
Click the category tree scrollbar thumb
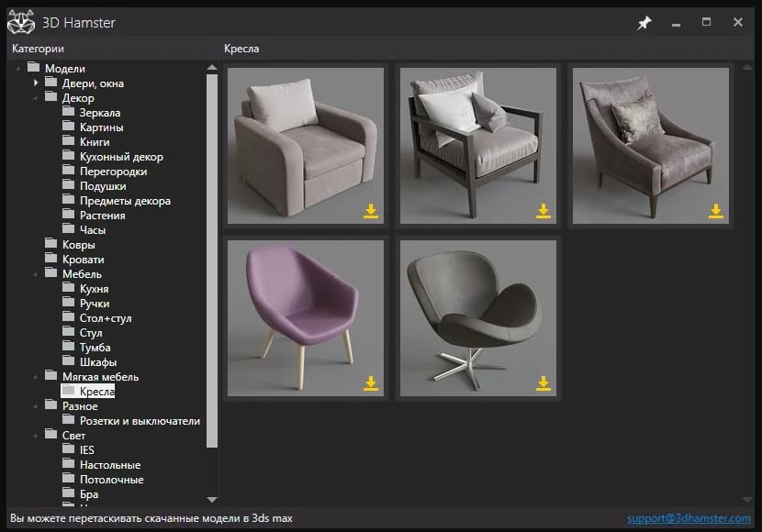(212, 260)
